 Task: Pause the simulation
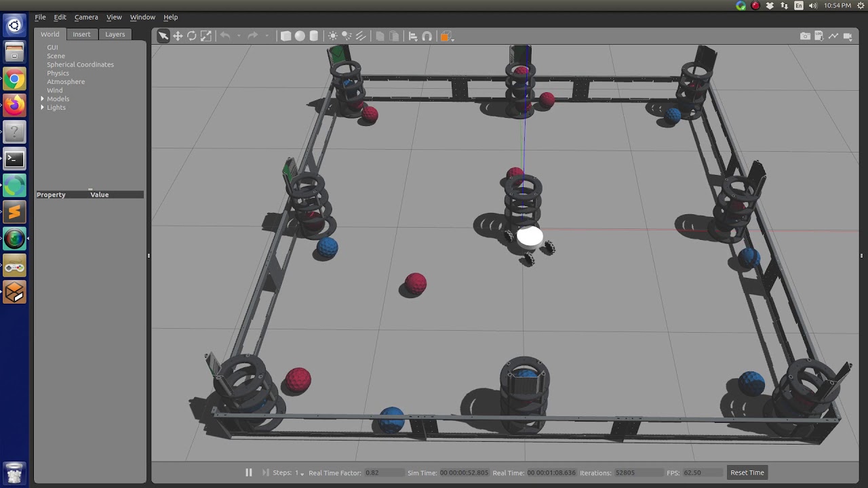[x=248, y=472]
